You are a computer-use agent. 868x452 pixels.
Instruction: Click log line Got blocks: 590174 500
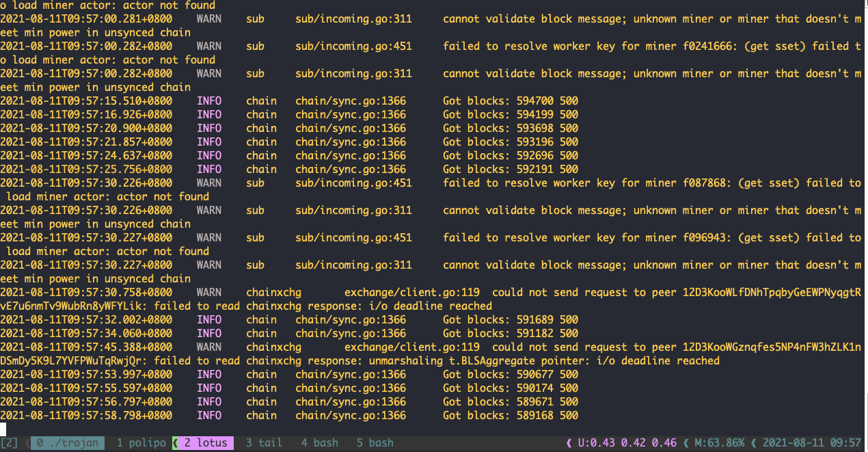click(510, 388)
